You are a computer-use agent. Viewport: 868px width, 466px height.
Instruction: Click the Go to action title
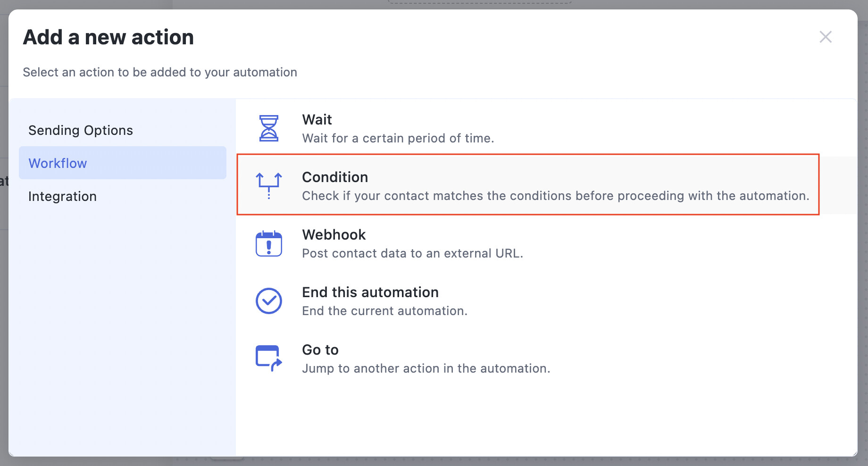(320, 350)
